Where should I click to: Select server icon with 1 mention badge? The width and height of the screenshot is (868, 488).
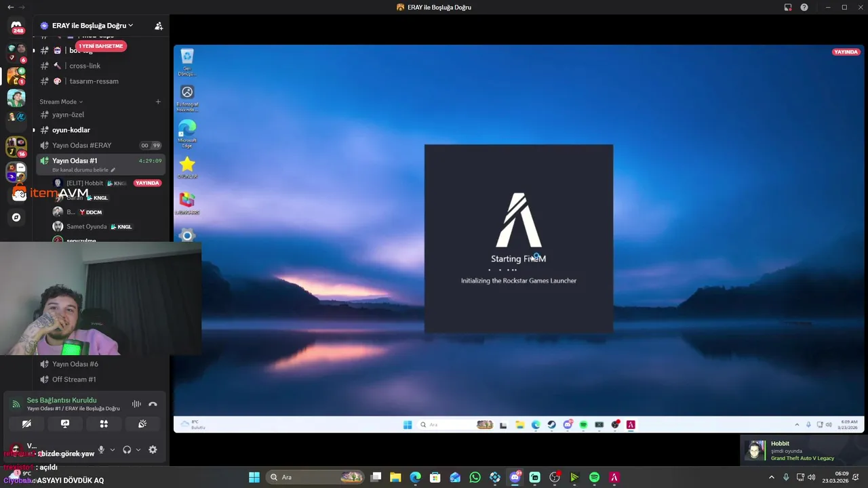[16, 75]
